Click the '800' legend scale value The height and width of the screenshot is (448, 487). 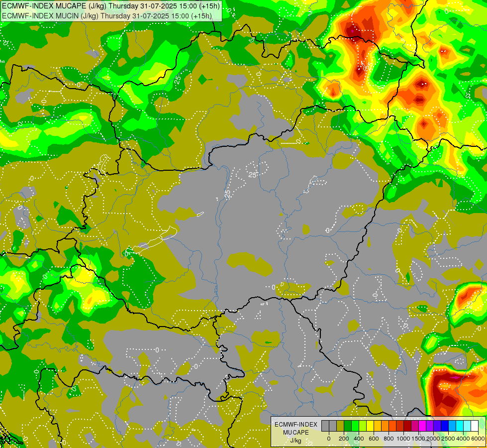pos(389,439)
